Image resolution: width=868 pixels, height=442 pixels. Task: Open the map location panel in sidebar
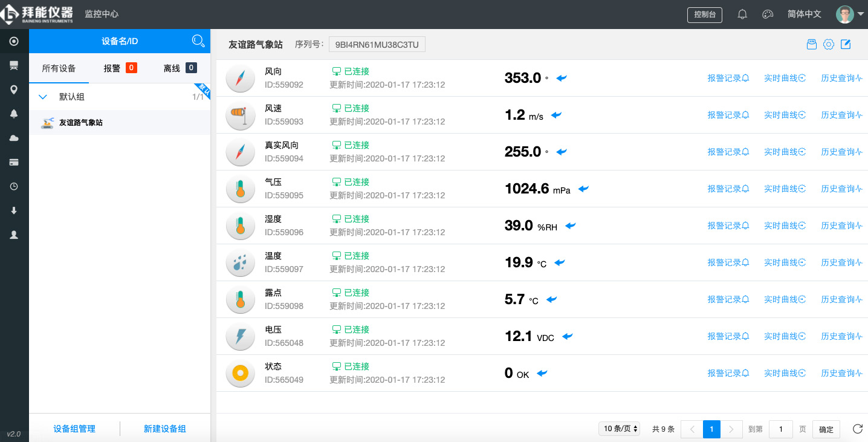[13, 89]
